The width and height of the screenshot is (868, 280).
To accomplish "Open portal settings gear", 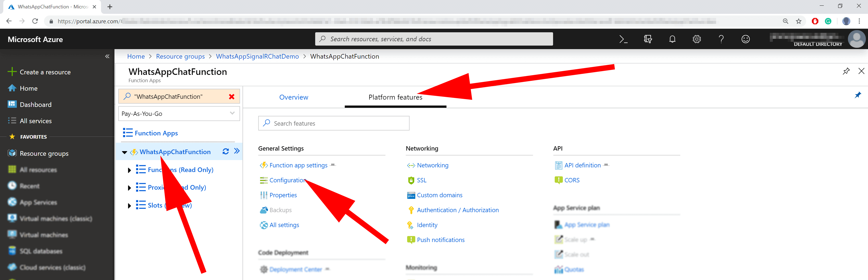I will tap(697, 39).
